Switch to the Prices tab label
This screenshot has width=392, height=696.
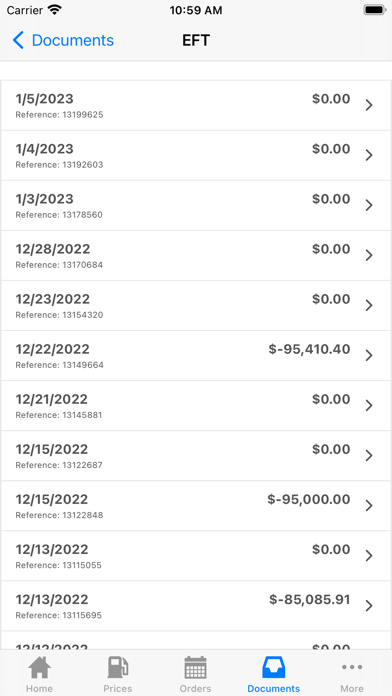point(118,688)
